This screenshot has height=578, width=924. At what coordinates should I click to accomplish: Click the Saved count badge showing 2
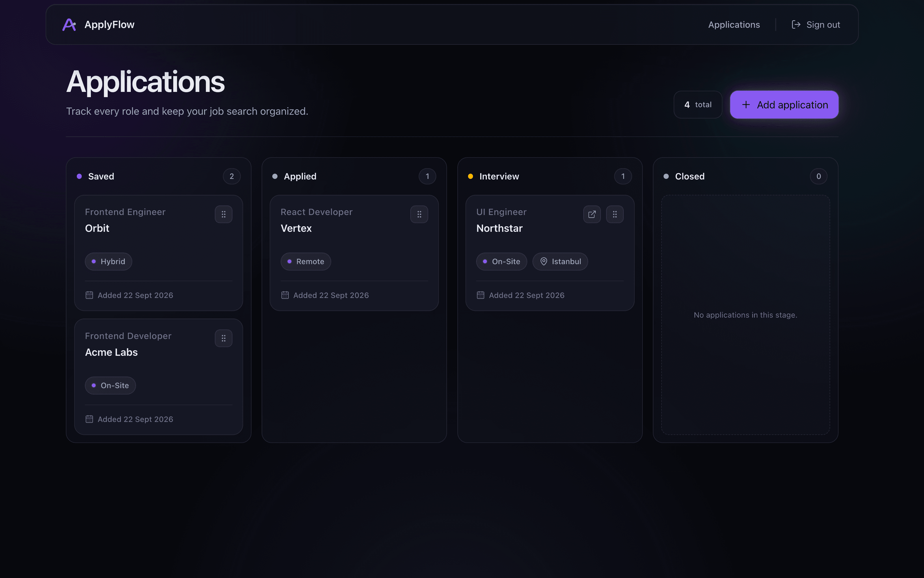[x=231, y=176]
